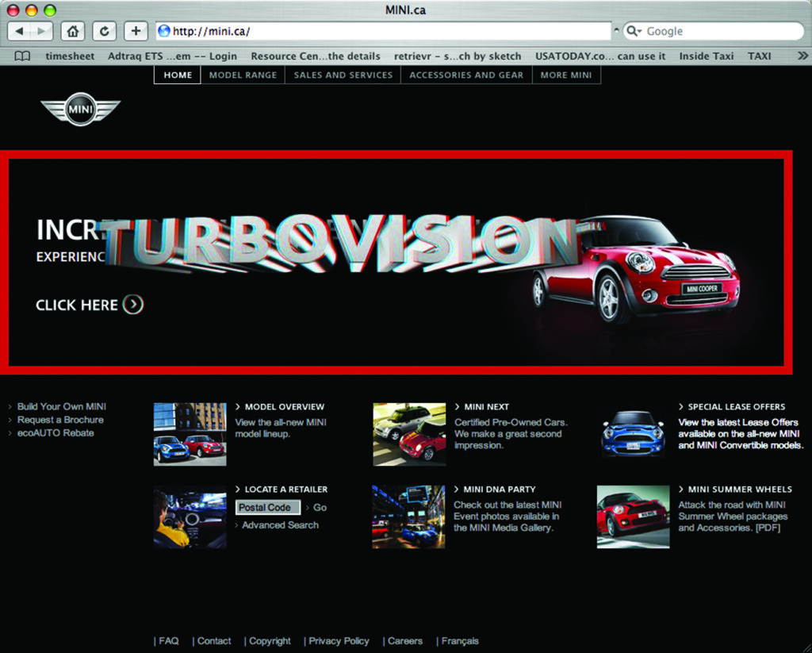
Task: Click the MINI Summer Wheels thumbnail
Action: [633, 517]
